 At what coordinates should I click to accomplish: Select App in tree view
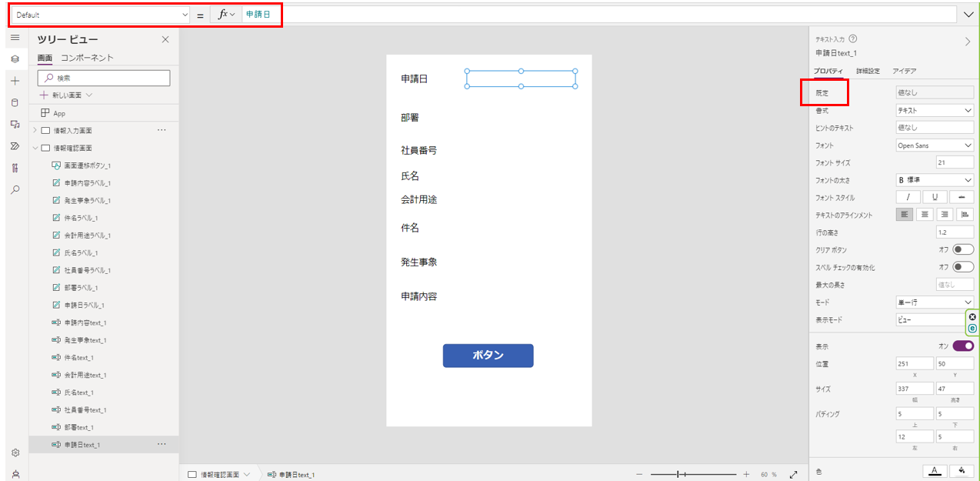58,113
